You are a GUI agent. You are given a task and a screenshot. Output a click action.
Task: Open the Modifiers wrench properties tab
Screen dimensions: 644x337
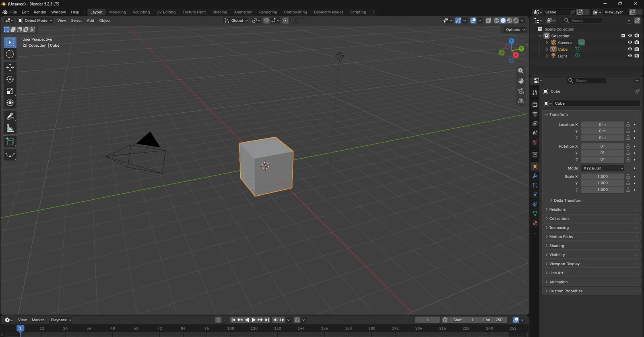(535, 176)
